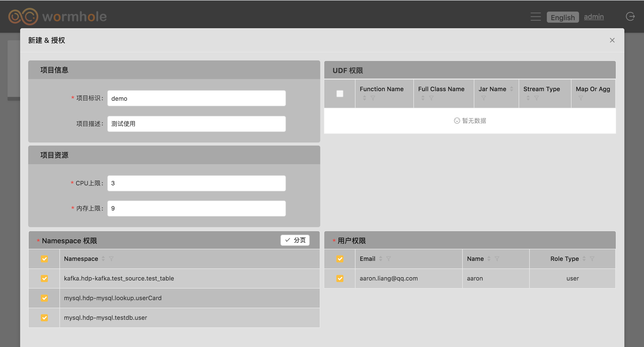
Task: Sort the Name column in user table
Action: [489, 259]
